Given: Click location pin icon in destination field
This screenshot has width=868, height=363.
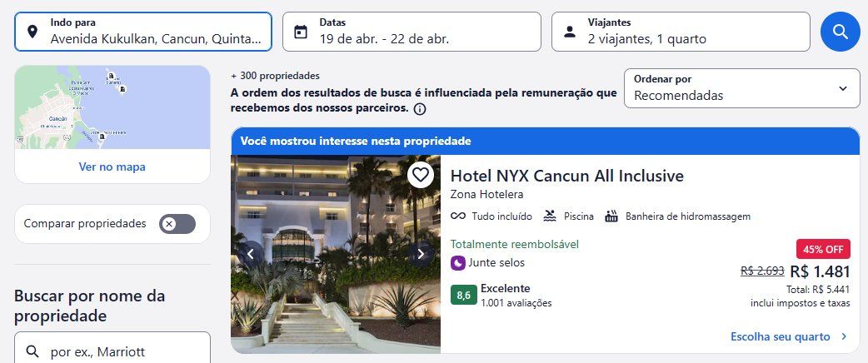Looking at the screenshot, I should (32, 32).
